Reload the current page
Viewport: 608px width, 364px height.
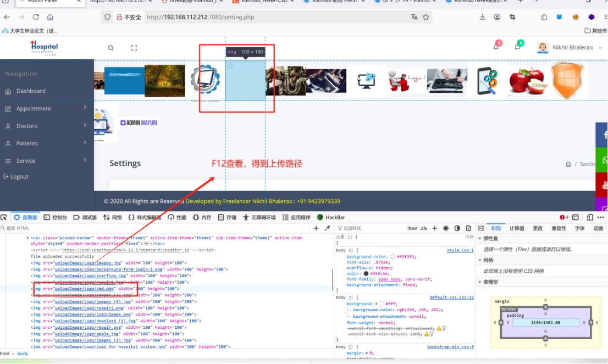tap(36, 17)
